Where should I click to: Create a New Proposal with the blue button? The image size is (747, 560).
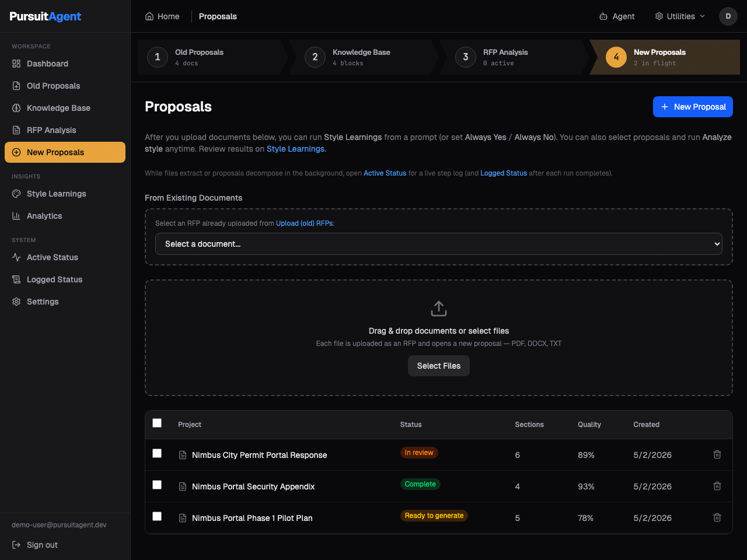coord(693,107)
